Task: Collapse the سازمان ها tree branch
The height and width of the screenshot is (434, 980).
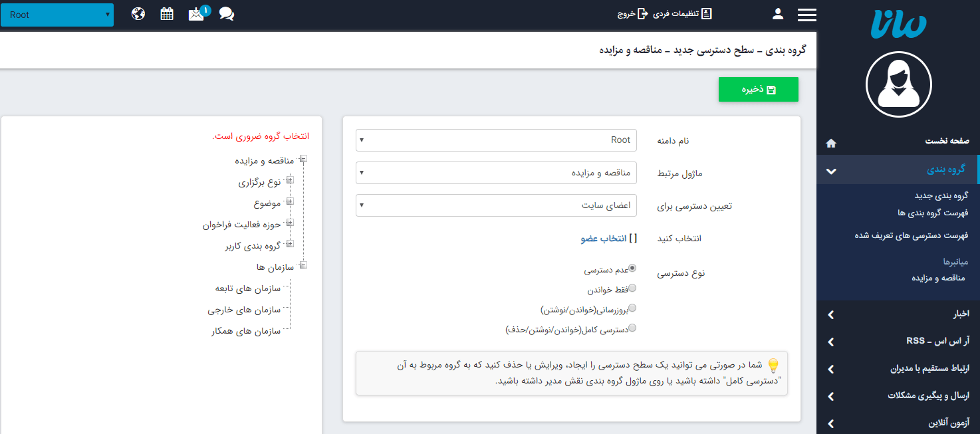Action: point(303,265)
